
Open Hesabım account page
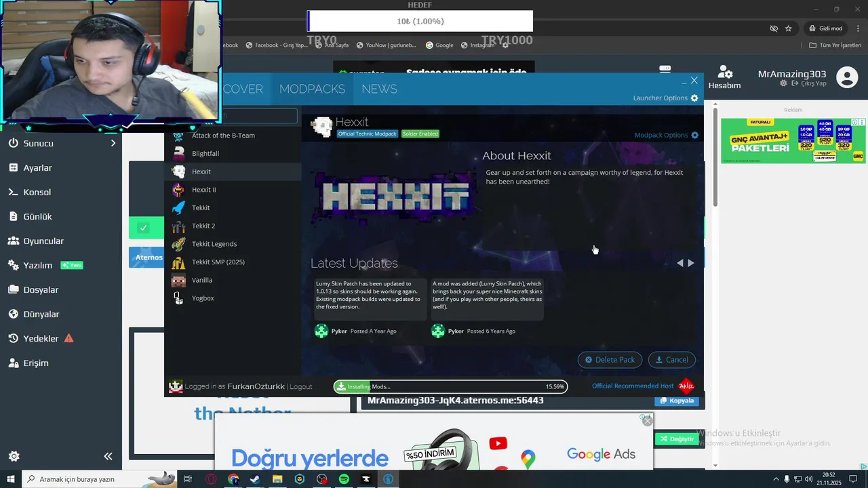(724, 78)
